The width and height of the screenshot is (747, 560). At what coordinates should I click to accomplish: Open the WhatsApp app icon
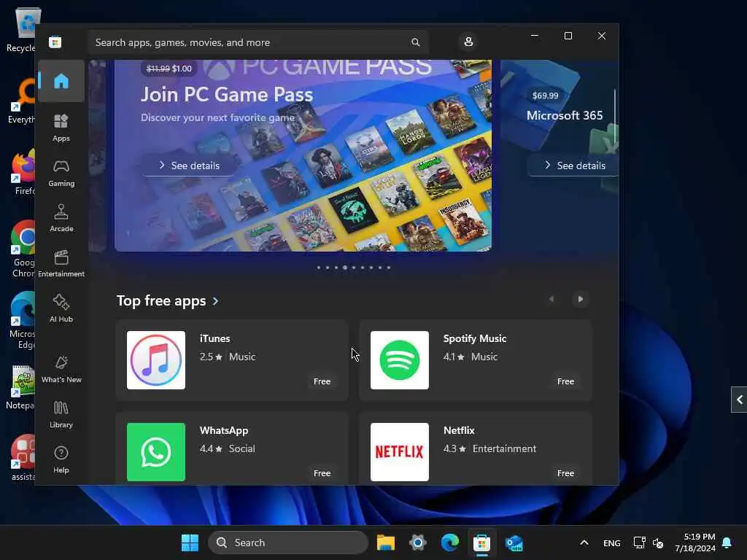click(156, 452)
